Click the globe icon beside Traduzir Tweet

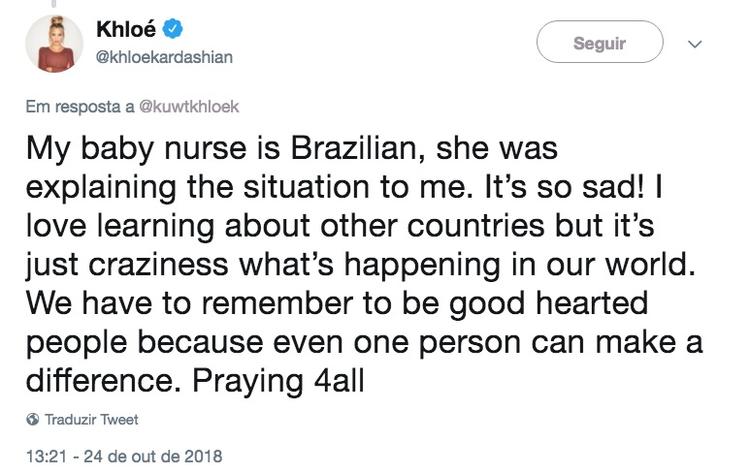32,419
